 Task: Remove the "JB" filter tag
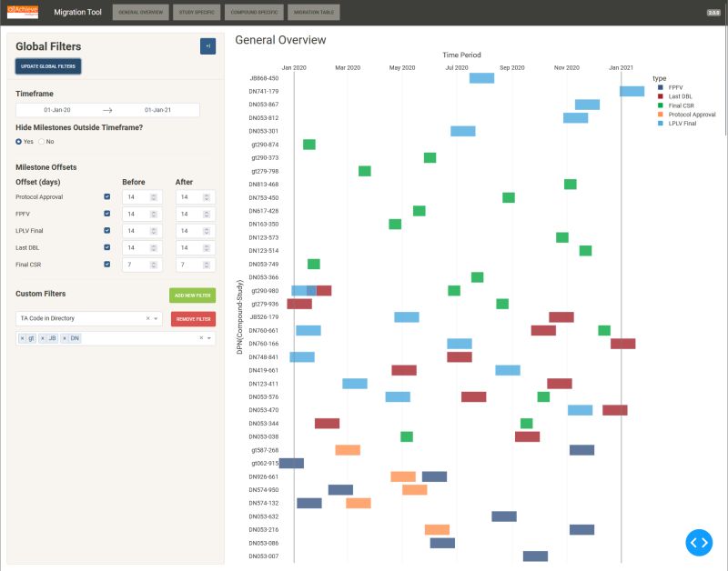tap(42, 337)
